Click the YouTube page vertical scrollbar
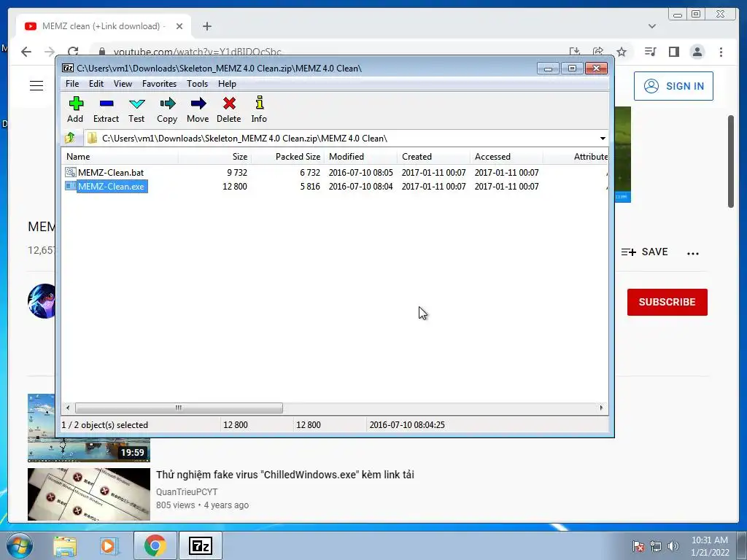Screen dimensions: 747x560 point(731,161)
